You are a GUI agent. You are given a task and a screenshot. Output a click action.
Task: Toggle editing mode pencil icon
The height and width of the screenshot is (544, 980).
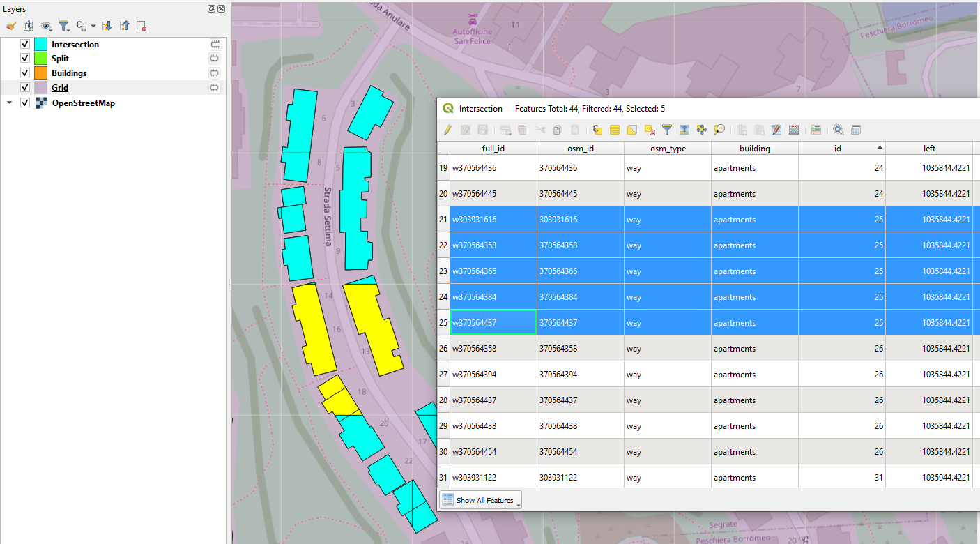tap(447, 130)
